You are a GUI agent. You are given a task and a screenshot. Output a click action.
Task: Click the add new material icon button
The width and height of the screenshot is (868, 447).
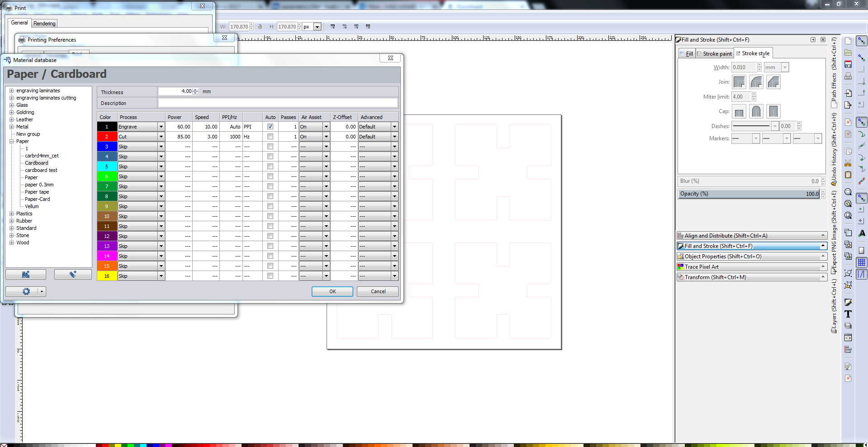pyautogui.click(x=73, y=275)
